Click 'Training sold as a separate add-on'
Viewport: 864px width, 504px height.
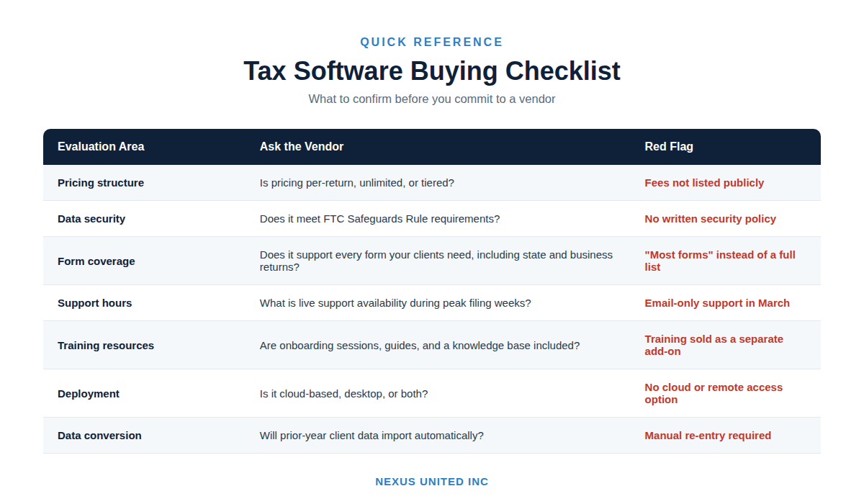tap(714, 345)
